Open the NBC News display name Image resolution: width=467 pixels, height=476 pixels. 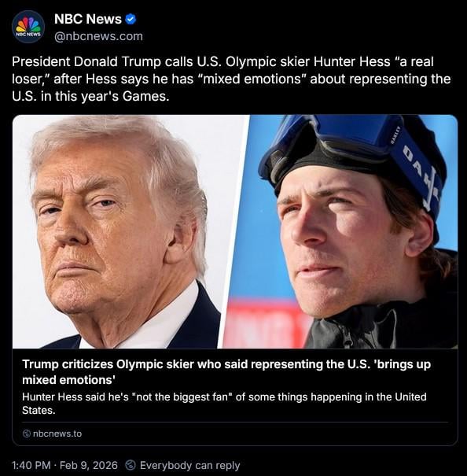pyautogui.click(x=88, y=19)
